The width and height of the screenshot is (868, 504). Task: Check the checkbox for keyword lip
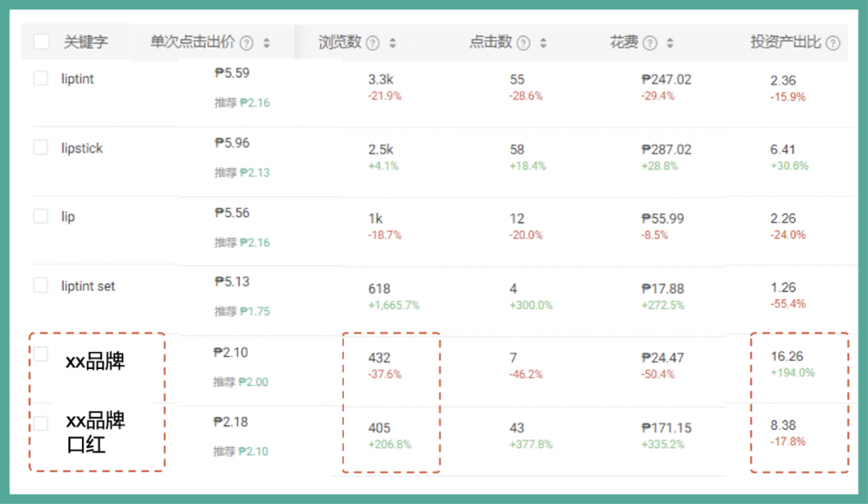click(x=41, y=216)
